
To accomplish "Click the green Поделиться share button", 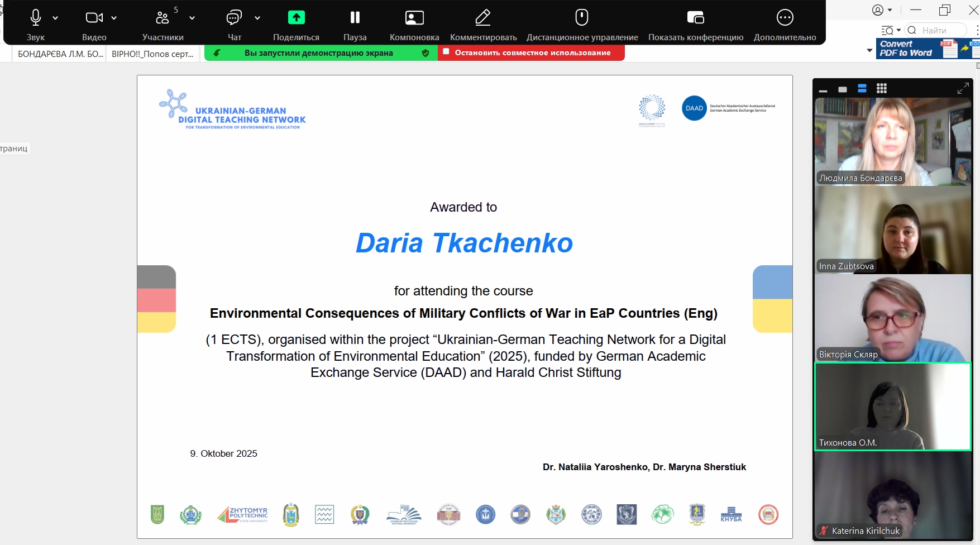I will click(296, 18).
